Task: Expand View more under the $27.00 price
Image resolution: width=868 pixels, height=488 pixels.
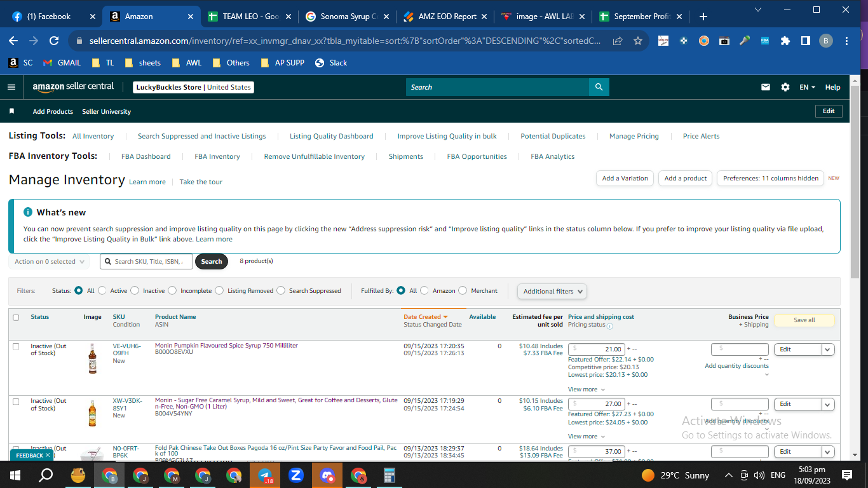Action: pyautogui.click(x=586, y=437)
